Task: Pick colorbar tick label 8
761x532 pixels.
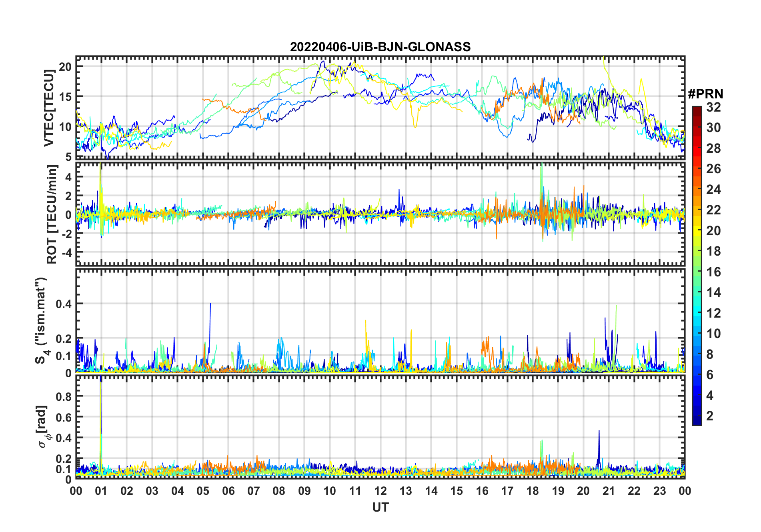Action: 710,354
